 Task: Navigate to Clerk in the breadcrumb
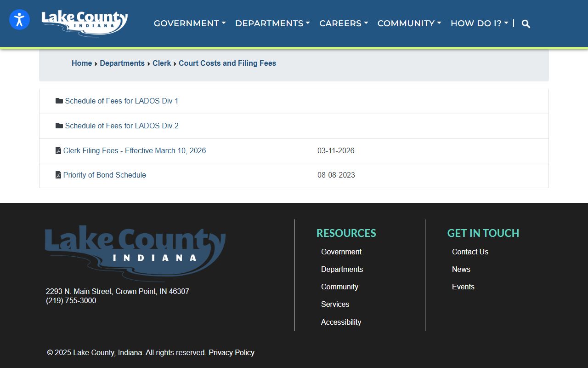click(x=162, y=63)
